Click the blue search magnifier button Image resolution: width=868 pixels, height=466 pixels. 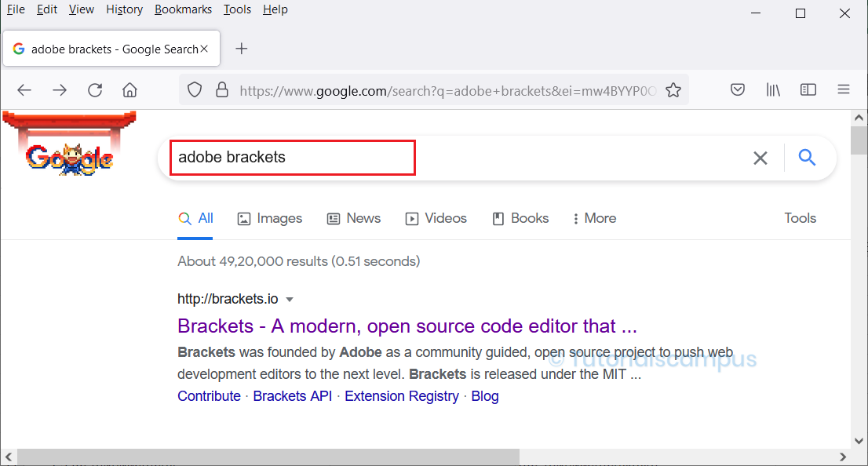click(x=807, y=158)
